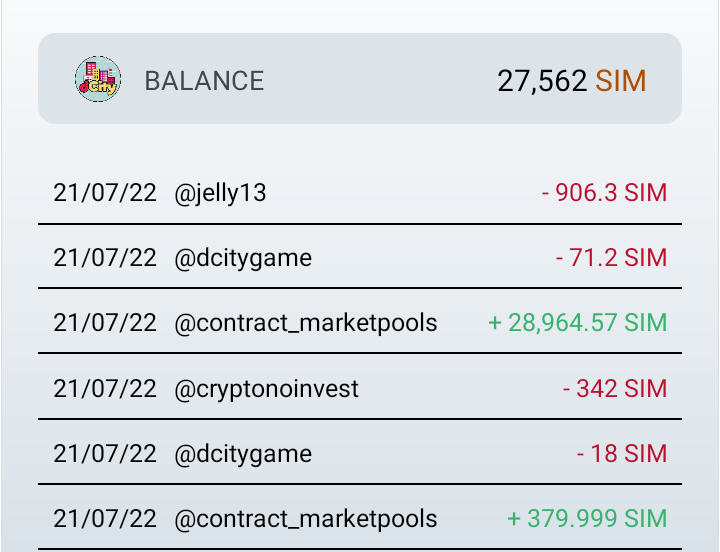Viewport: 720px width, 552px height.
Task: Click the - 18 SIM amount
Action: (622, 454)
